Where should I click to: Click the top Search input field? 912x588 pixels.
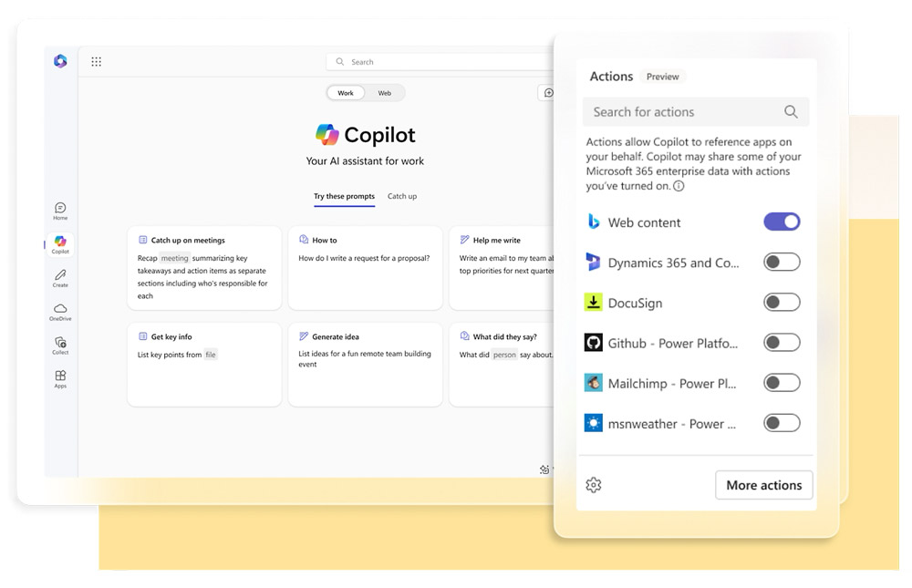point(440,62)
